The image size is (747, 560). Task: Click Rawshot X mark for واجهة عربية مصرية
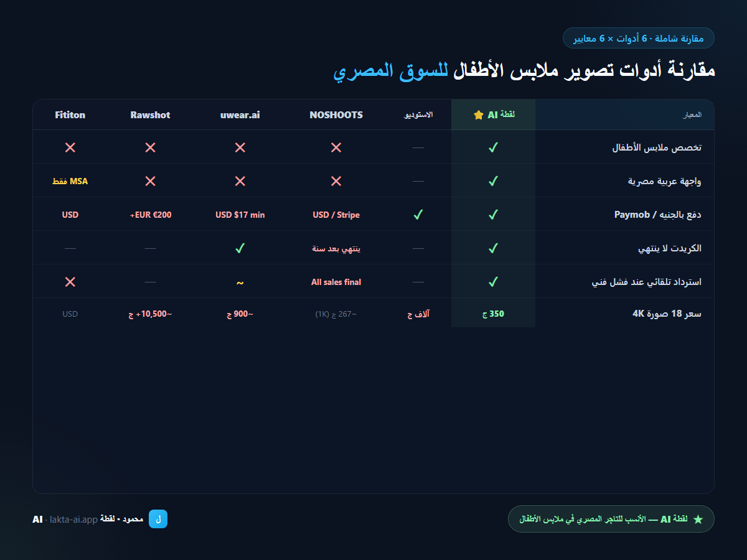[150, 181]
